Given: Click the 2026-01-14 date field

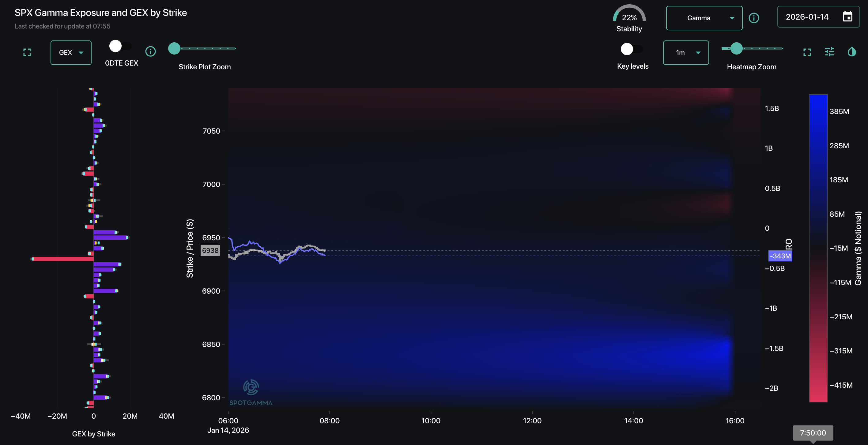Looking at the screenshot, I should pyautogui.click(x=807, y=17).
